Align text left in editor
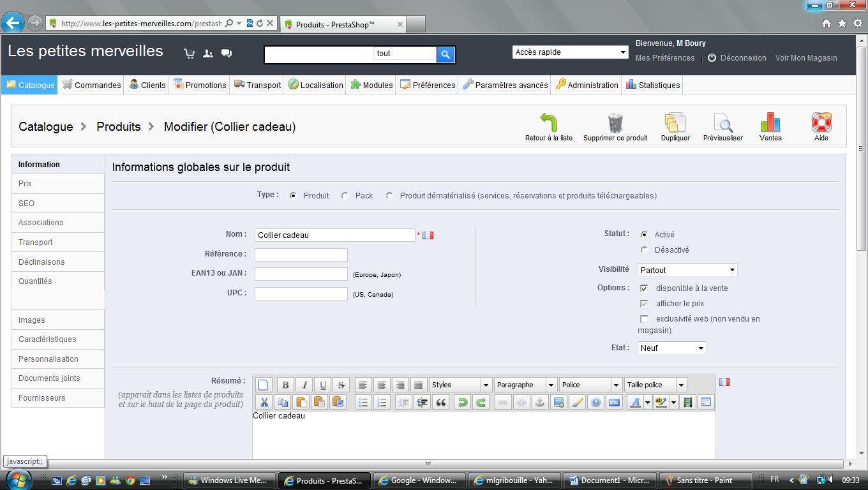 tap(363, 385)
